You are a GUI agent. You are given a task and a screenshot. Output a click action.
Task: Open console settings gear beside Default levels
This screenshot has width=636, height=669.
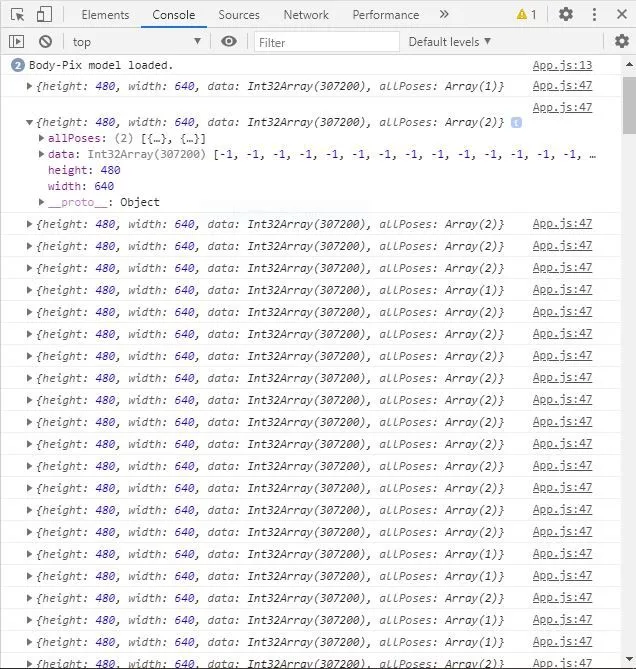(622, 41)
